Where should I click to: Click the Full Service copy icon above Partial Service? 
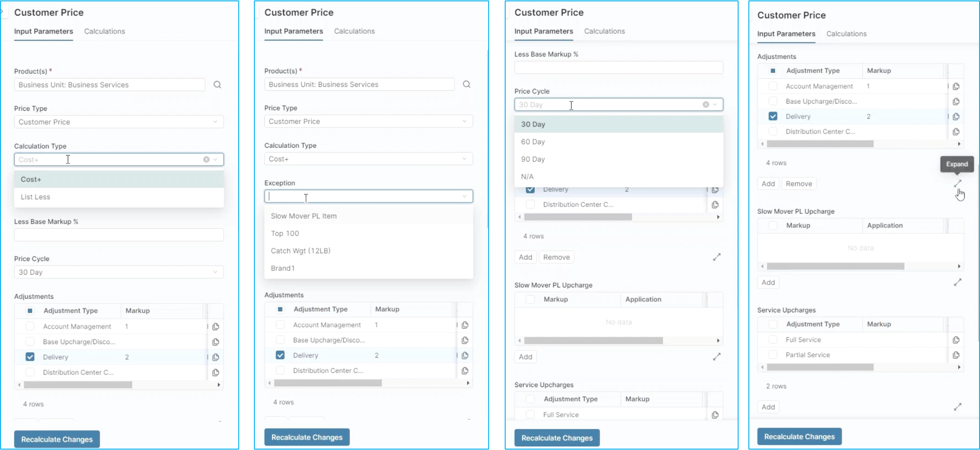coord(956,340)
